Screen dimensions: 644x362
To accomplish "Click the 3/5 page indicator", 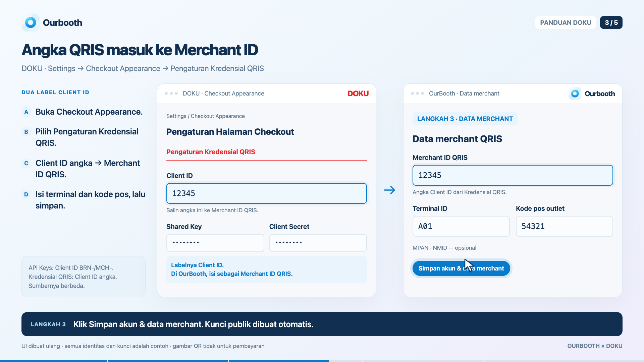I will tap(611, 22).
